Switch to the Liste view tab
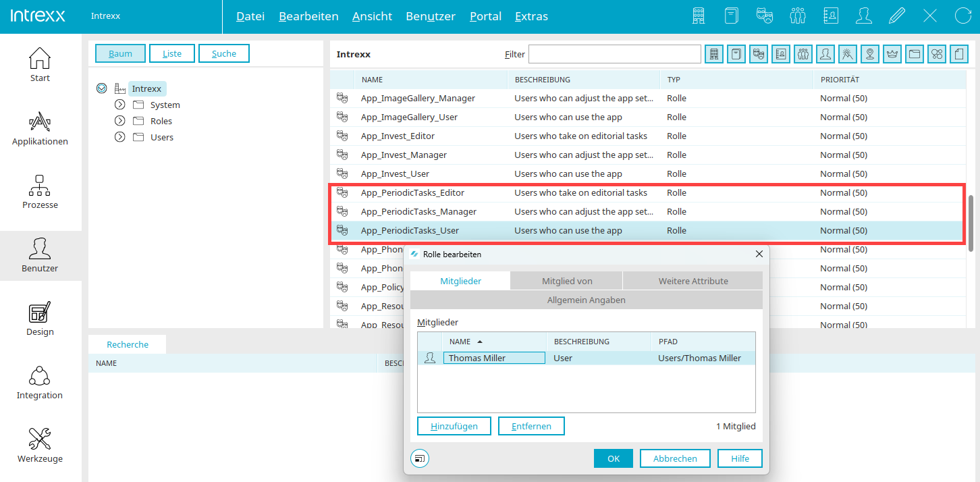The image size is (980, 482). pyautogui.click(x=172, y=53)
